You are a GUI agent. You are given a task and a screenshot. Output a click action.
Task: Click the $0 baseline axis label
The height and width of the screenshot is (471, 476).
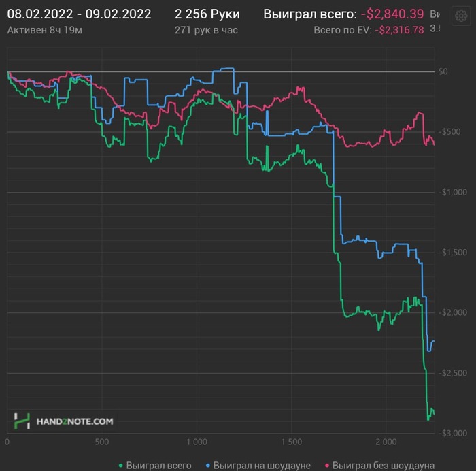pos(443,71)
